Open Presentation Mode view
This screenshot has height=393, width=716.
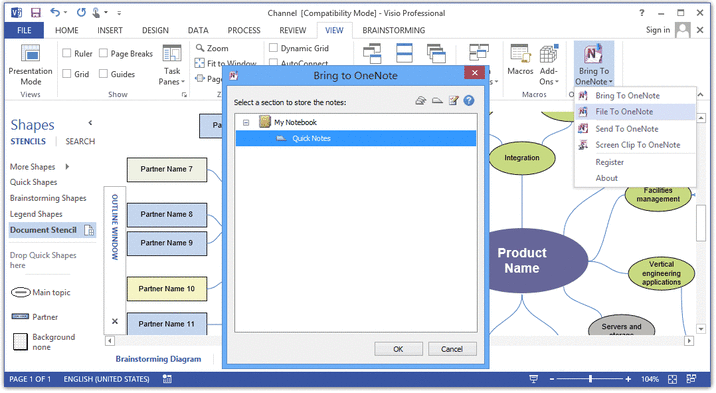(x=31, y=65)
